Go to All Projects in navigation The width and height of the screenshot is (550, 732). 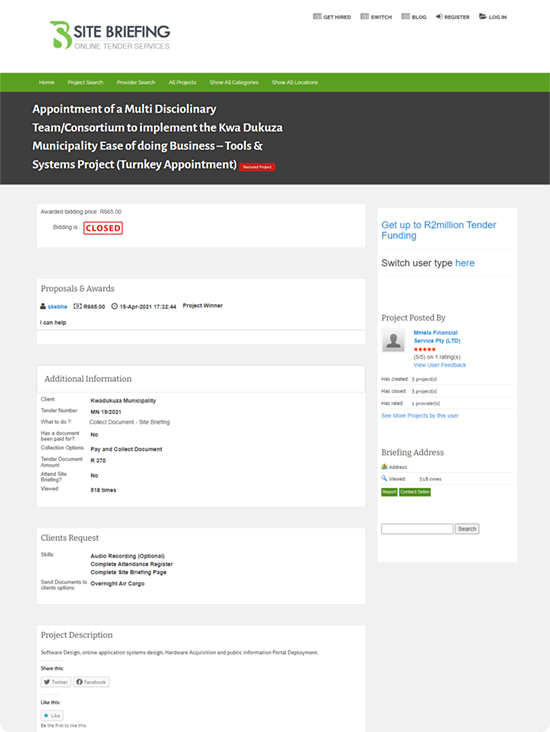(x=183, y=82)
